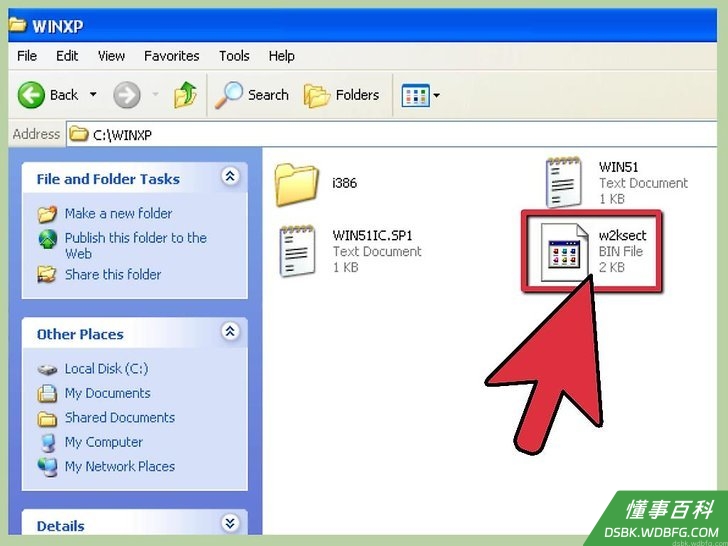Click the My Documents icon
Viewport: 728px width, 546px height.
(x=47, y=394)
